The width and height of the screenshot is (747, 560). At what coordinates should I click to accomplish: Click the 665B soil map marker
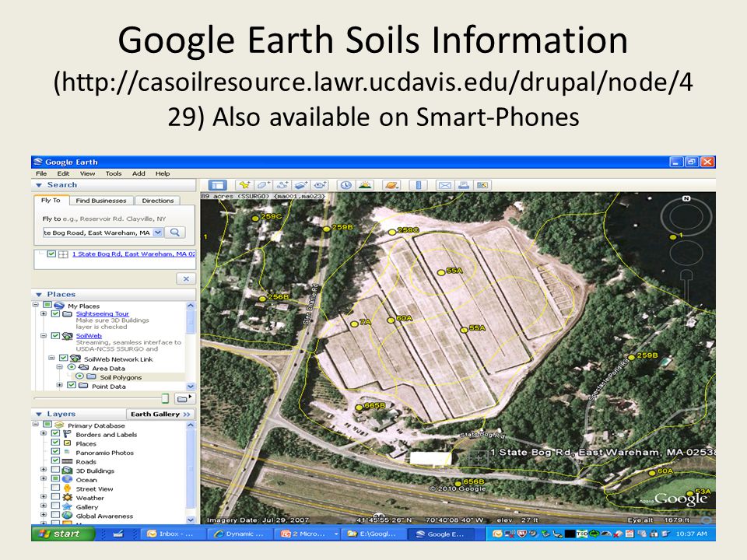[359, 407]
